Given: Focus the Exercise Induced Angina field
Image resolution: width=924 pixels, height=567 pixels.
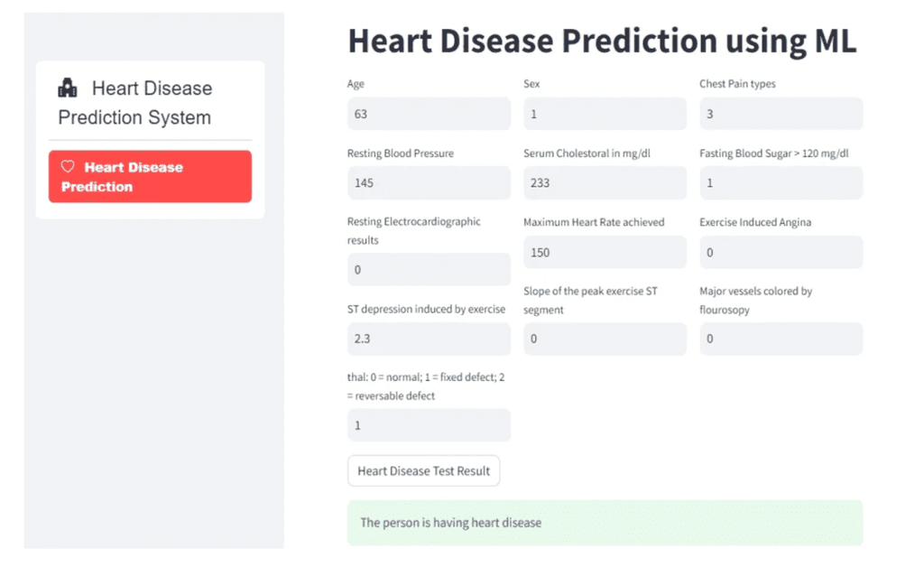Looking at the screenshot, I should [x=781, y=252].
